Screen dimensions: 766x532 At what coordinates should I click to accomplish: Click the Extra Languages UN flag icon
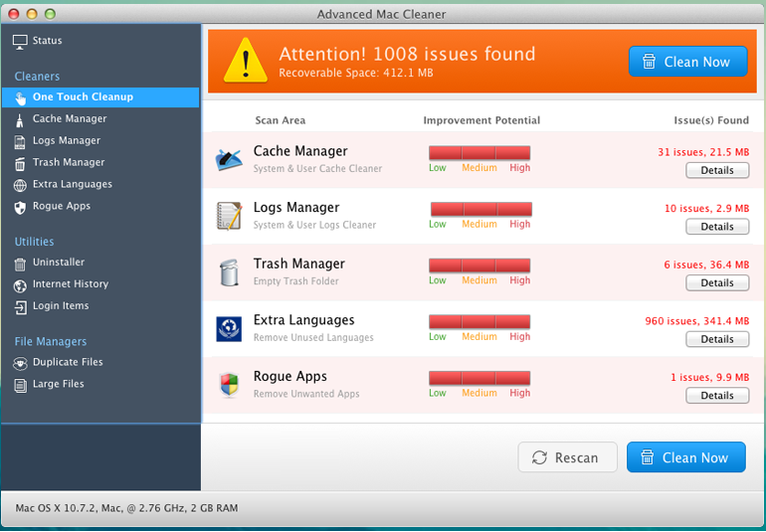coord(229,329)
